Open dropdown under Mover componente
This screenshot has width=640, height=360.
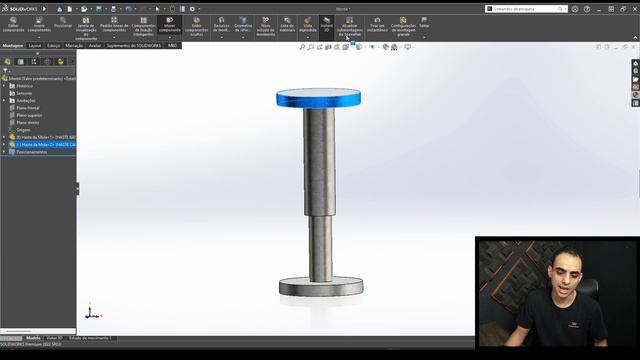click(x=169, y=38)
